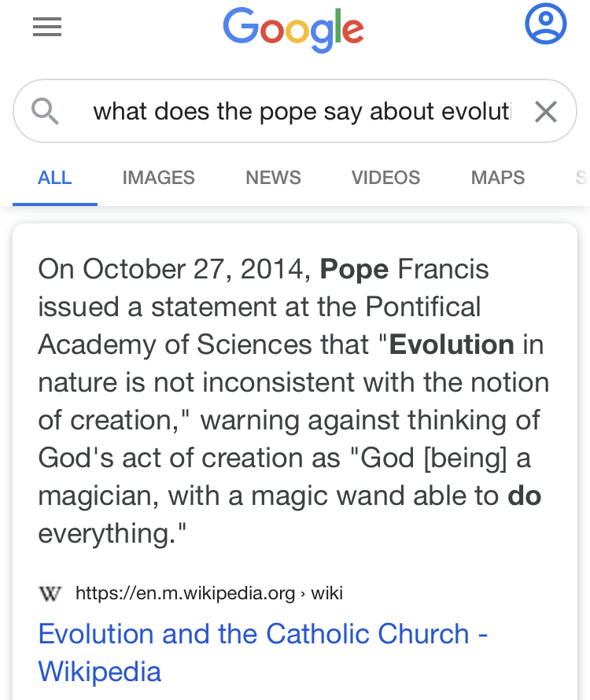The height and width of the screenshot is (700, 590).
Task: Click the bold word Pope in the snippet
Action: 354,269
